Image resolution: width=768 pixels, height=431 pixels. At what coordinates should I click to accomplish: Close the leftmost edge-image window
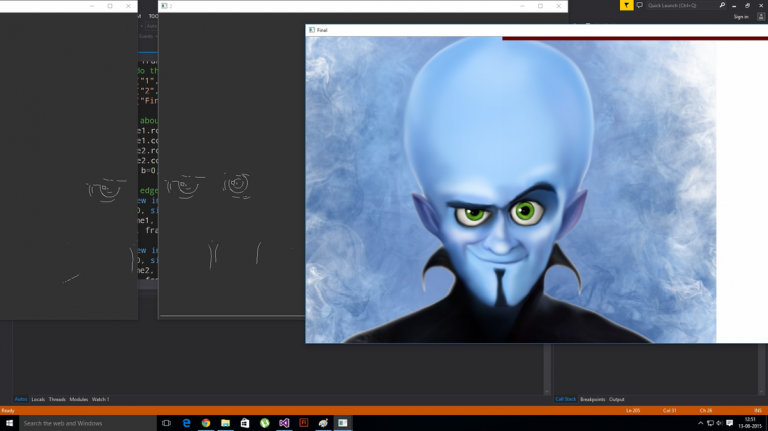(128, 6)
